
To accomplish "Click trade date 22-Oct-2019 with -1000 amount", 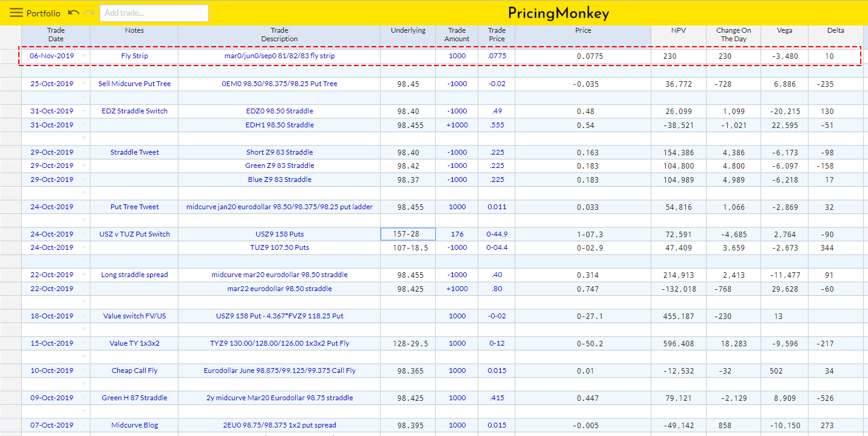I will pos(52,275).
